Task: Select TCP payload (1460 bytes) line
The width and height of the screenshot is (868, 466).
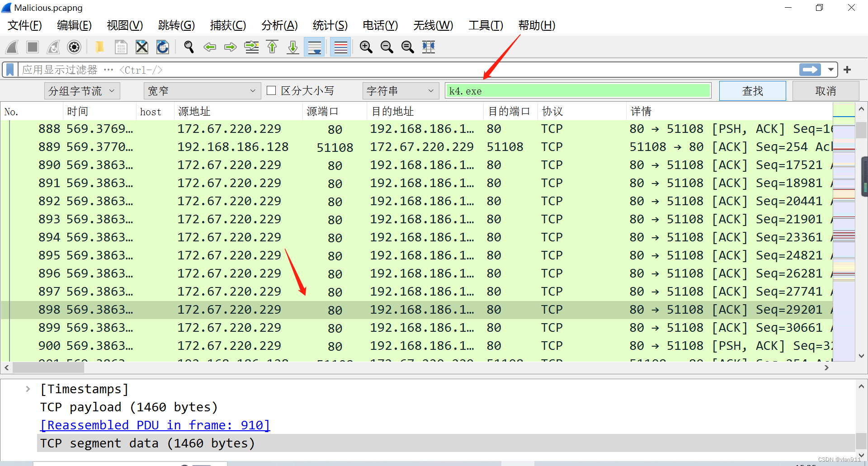Action: point(129,407)
